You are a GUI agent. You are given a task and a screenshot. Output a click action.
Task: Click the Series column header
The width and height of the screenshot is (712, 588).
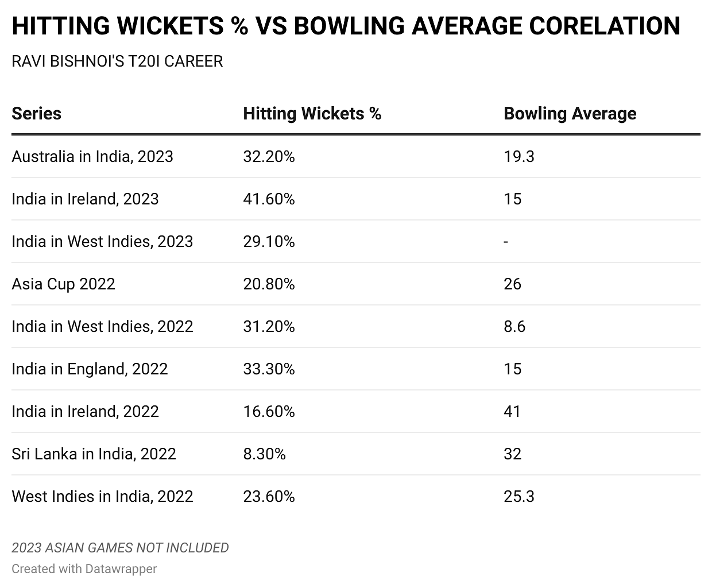(x=36, y=114)
